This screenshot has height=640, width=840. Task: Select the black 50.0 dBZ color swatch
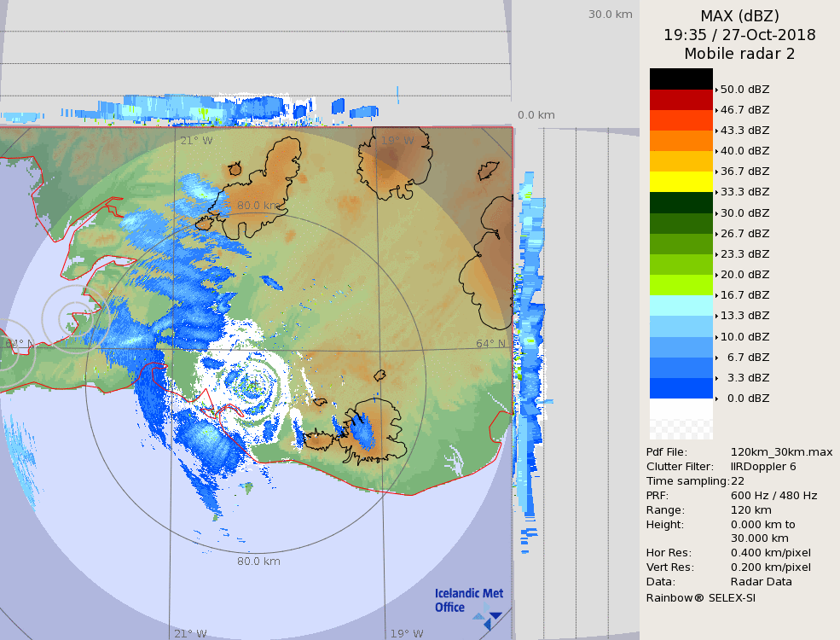681,79
